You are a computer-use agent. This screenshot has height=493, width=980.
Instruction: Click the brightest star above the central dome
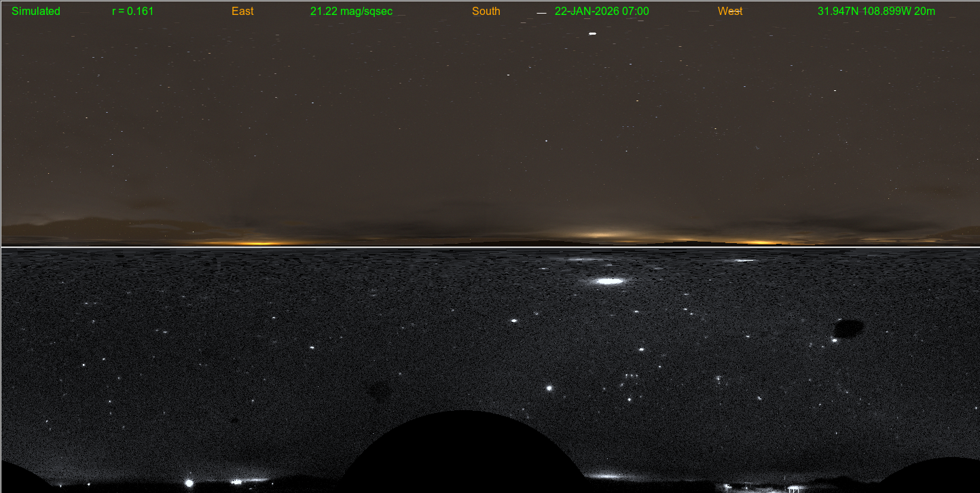click(549, 388)
